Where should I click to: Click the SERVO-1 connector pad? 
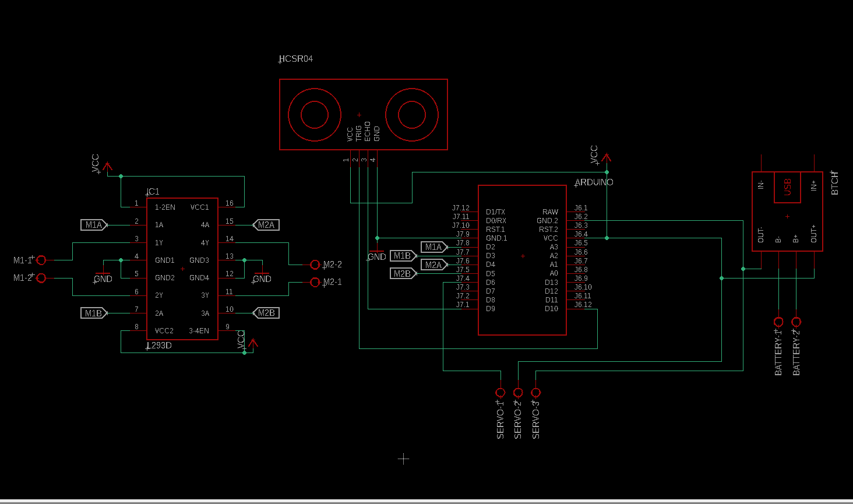coord(500,393)
